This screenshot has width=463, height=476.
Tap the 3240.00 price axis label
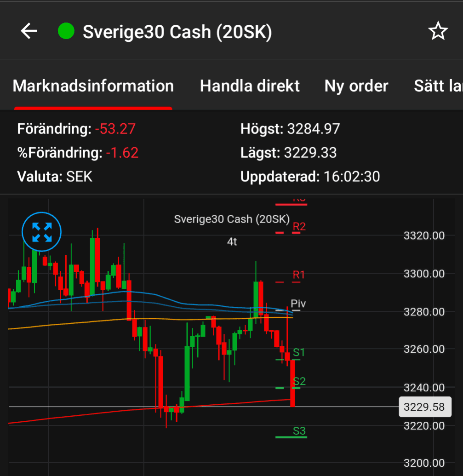pos(424,388)
